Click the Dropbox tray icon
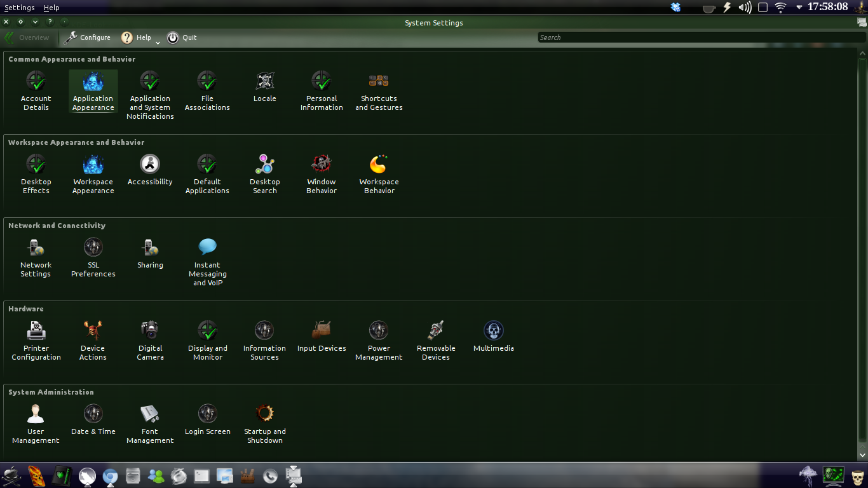The image size is (868, 488). [x=676, y=7]
